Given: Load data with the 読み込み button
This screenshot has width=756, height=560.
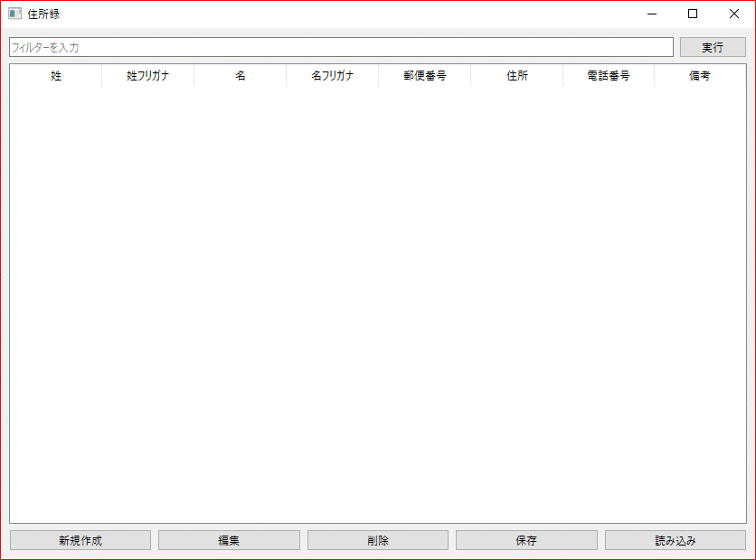Looking at the screenshot, I should (x=675, y=540).
